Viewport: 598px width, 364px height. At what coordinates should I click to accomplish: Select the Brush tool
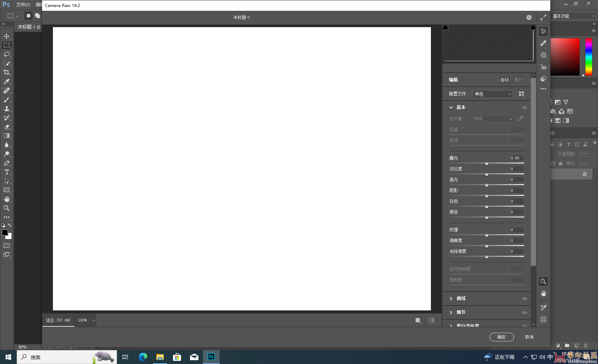click(x=7, y=100)
